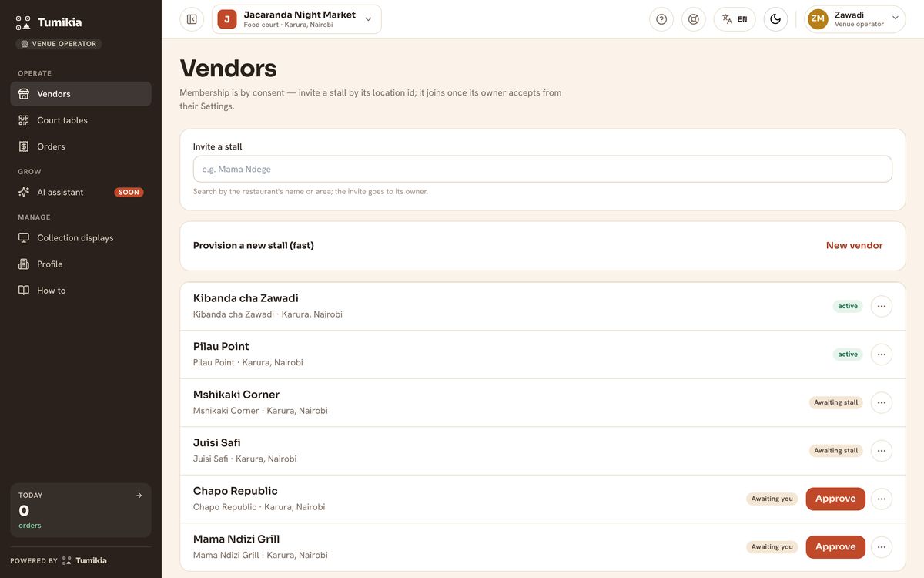Open more options for Kibanda cha Zawadi
Image resolution: width=924 pixels, height=578 pixels.
tap(882, 306)
